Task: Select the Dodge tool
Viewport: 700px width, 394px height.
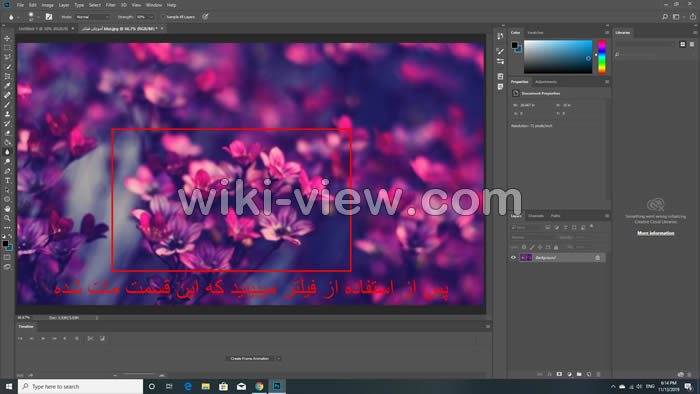Action: click(7, 162)
